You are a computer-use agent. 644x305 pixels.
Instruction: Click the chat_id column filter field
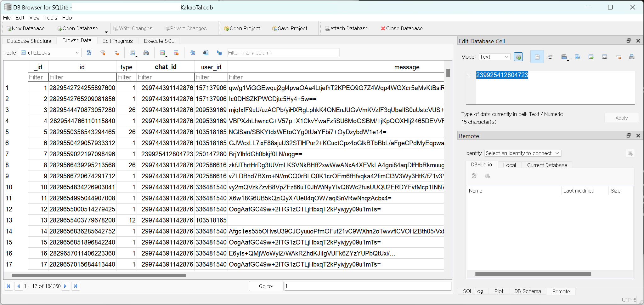[x=166, y=77]
